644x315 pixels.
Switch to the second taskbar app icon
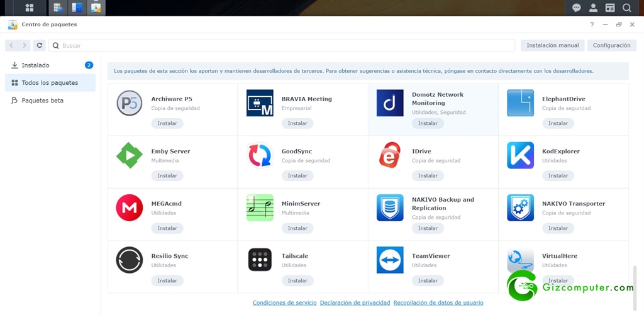[x=77, y=8]
